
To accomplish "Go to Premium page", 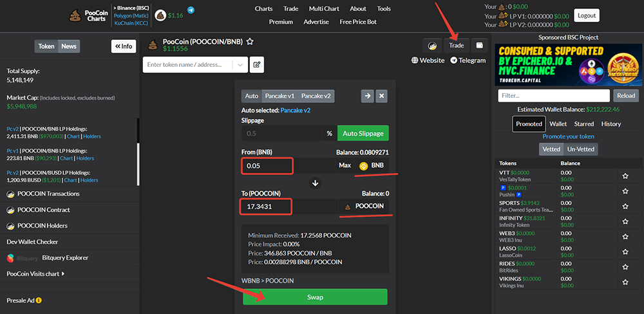I will click(x=281, y=22).
